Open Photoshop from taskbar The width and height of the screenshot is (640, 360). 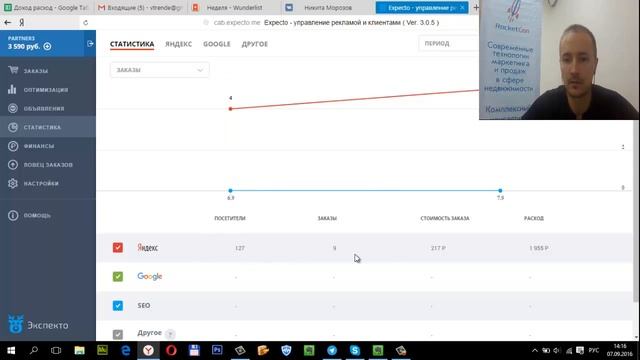click(x=217, y=350)
